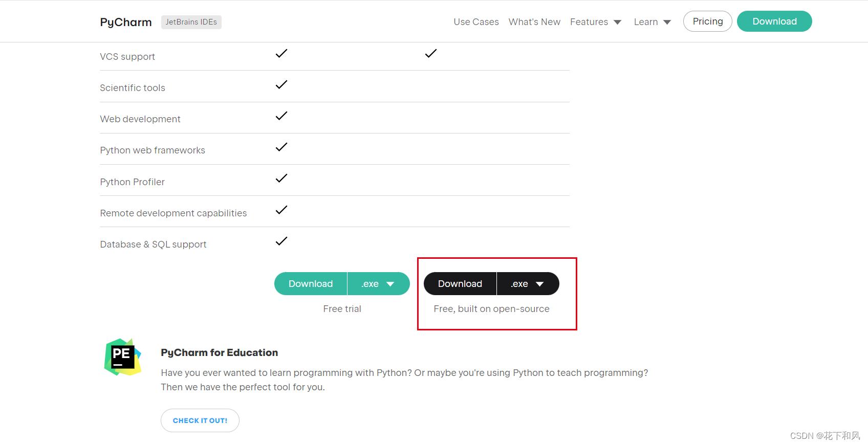
Task: Open the Pricing page
Action: pos(707,21)
